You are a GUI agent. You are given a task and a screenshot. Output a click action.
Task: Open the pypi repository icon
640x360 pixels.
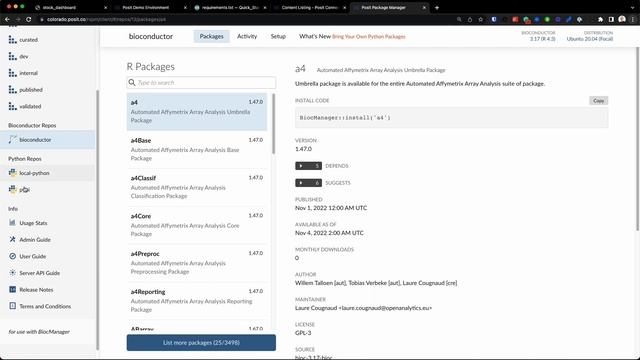click(x=13, y=189)
